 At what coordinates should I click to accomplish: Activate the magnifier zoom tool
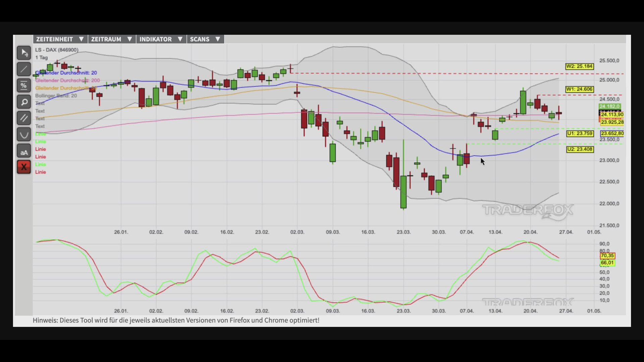[x=24, y=102]
